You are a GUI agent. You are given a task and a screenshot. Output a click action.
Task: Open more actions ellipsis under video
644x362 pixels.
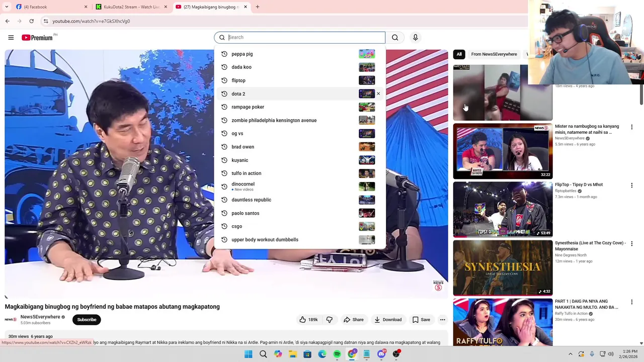pos(442,319)
